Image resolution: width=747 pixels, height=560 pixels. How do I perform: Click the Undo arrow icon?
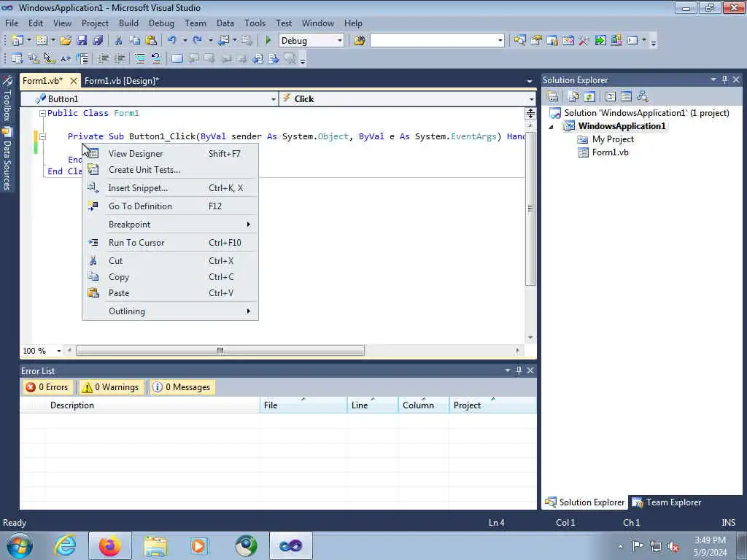point(171,41)
